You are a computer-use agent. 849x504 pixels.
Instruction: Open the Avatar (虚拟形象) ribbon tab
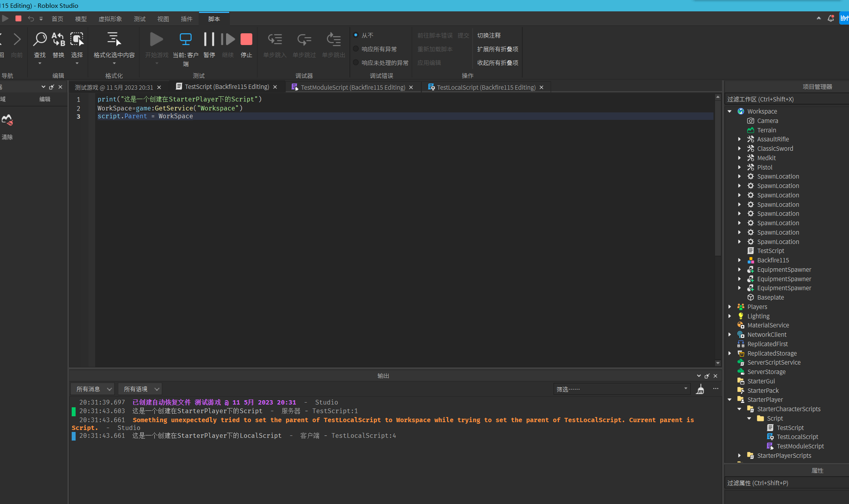click(x=110, y=19)
